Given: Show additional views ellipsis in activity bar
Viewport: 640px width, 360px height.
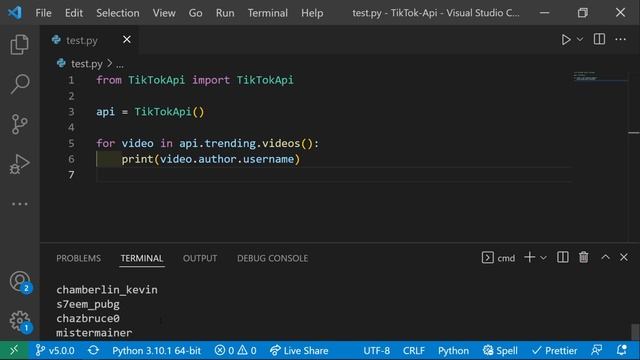Looking at the screenshot, I should pyautogui.click(x=19, y=204).
